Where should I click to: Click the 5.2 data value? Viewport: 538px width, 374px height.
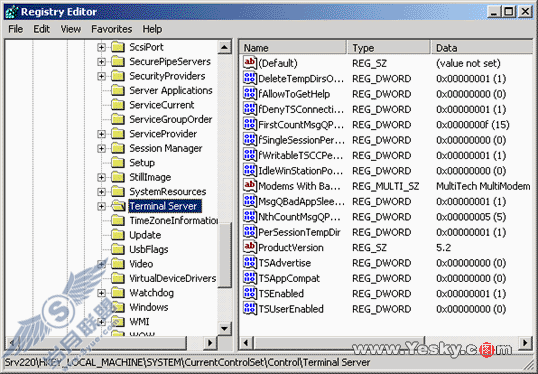point(443,247)
